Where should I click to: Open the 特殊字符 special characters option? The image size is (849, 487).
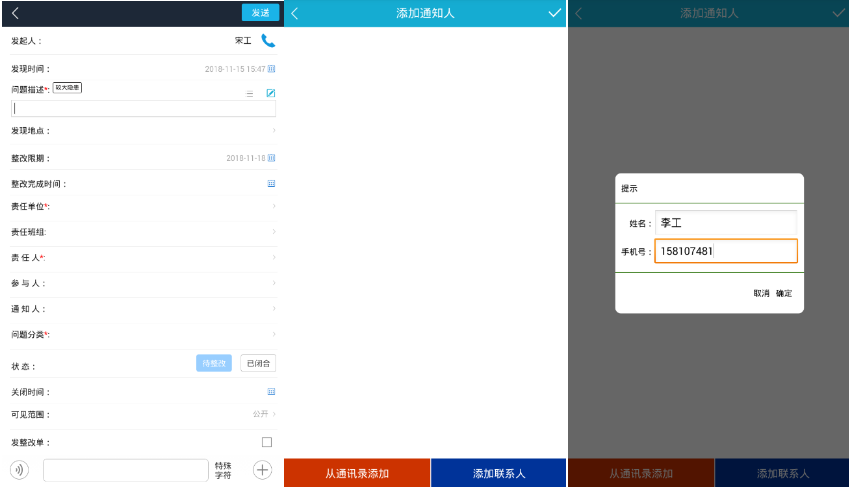[x=223, y=470]
